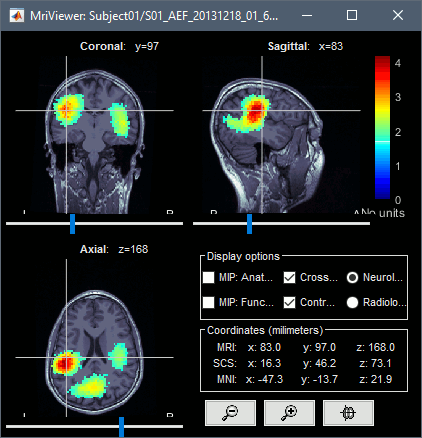Click the axial slice slider handle
422x438 pixels.
pyautogui.click(x=121, y=427)
